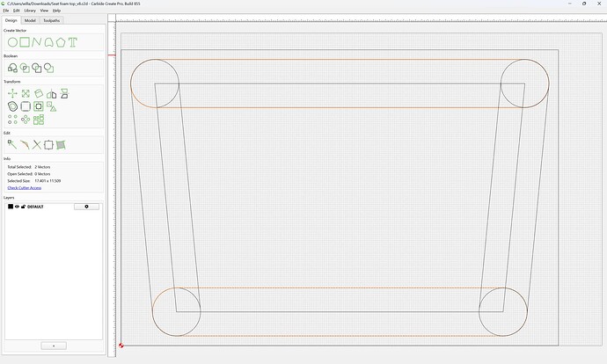
Task: Open the Linear Array tool
Action: (x=12, y=120)
